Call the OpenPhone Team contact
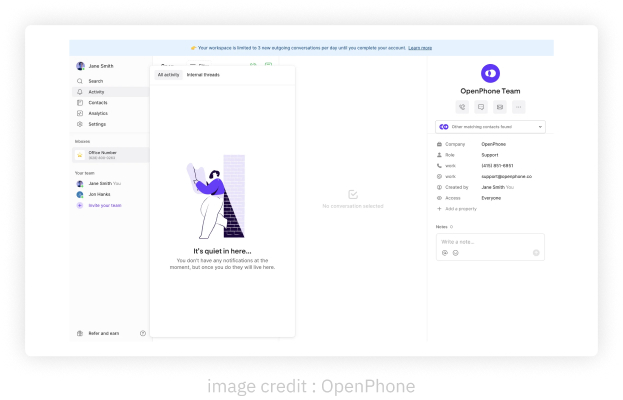The image size is (623, 400). coord(462,107)
